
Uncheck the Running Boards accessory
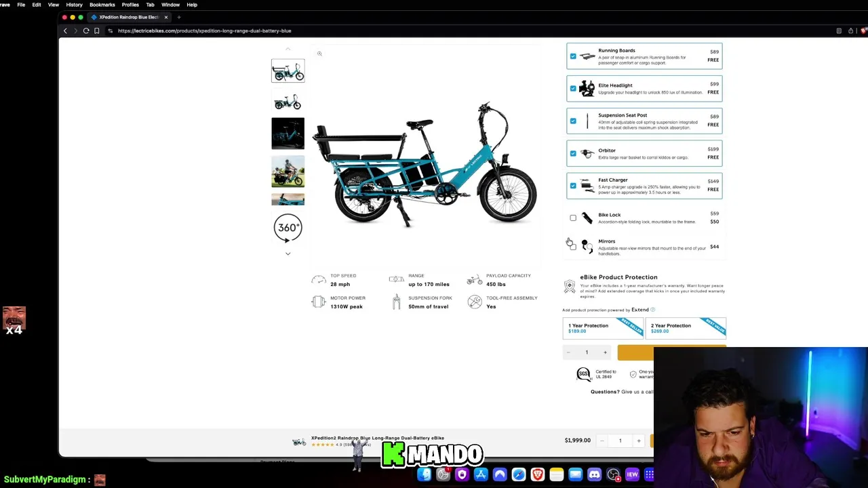[x=573, y=56]
